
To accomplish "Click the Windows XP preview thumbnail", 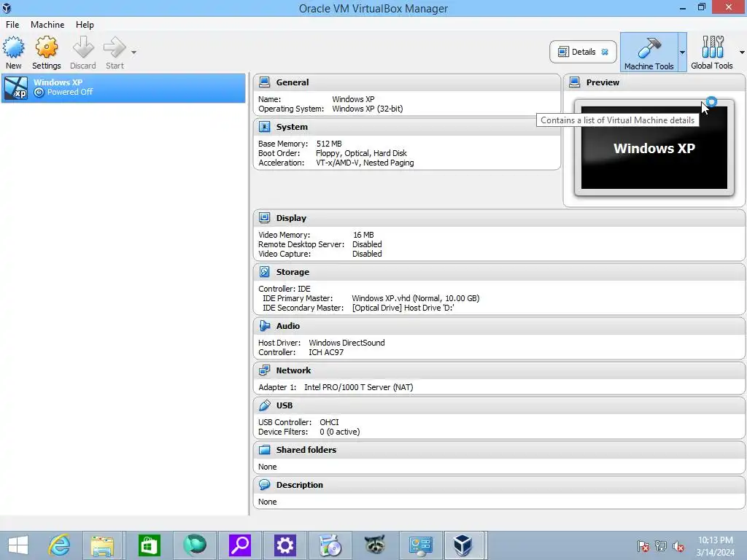I will 654,147.
